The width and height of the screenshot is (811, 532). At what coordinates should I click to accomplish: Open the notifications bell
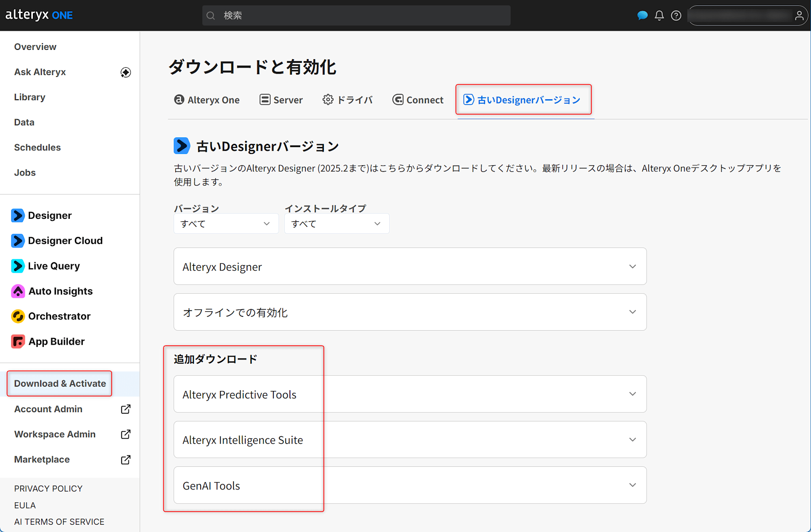(x=659, y=15)
